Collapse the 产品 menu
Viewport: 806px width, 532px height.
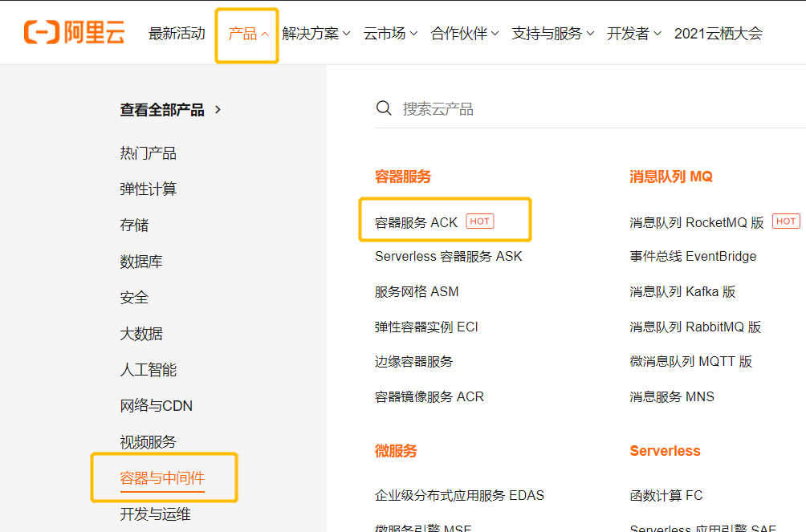(x=248, y=34)
